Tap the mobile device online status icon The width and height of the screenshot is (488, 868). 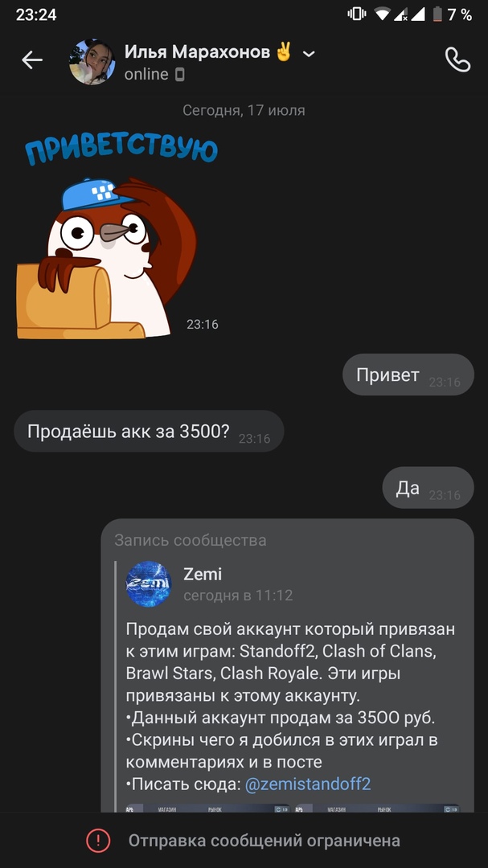[179, 75]
